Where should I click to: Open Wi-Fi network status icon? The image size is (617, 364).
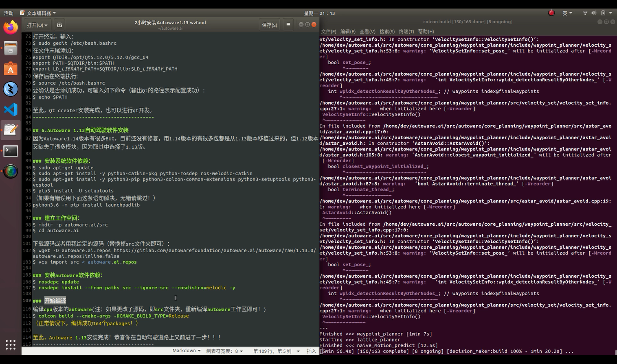point(585,13)
